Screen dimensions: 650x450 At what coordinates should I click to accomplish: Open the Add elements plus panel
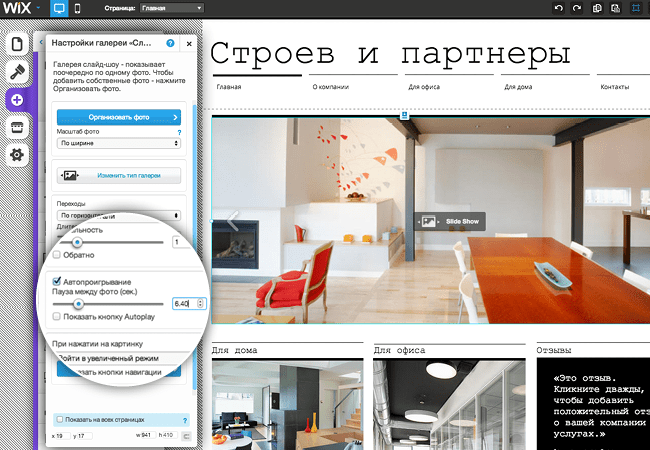tap(17, 100)
